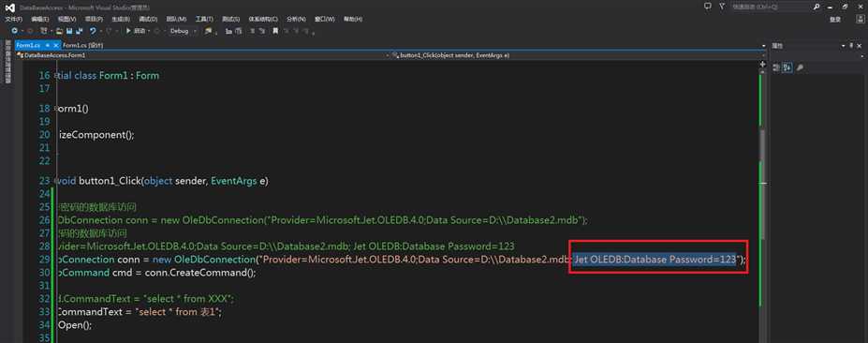The height and width of the screenshot is (343, 868).
Task: Click the feedback speech-bubble icon in title bar
Action: 707,7
